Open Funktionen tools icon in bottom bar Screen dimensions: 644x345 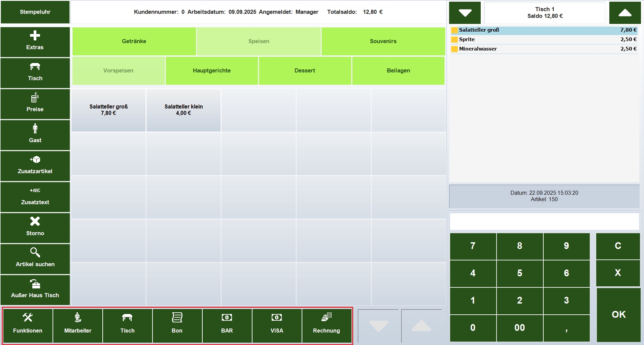(28, 317)
